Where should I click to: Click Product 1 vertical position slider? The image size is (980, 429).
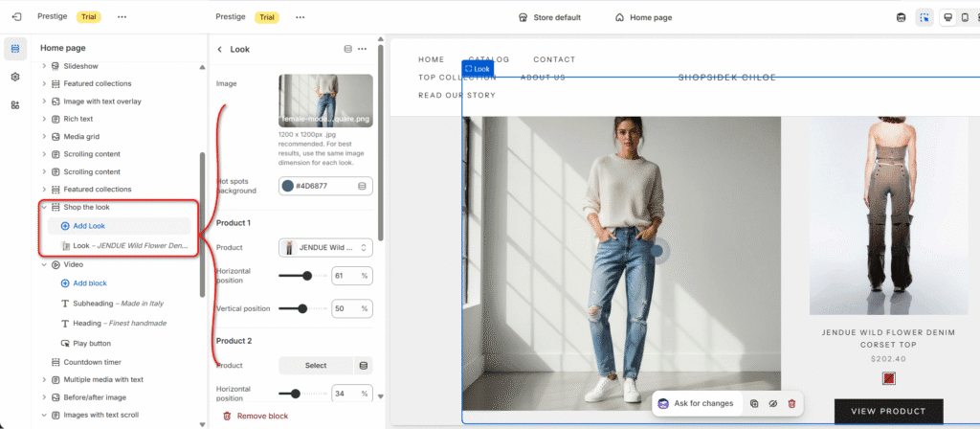(302, 308)
